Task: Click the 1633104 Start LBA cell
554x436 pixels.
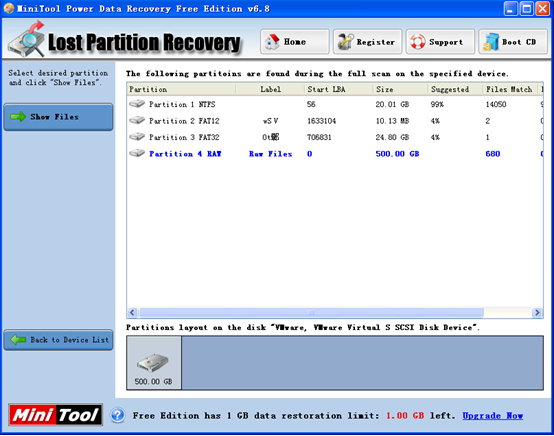Action: coord(322,121)
